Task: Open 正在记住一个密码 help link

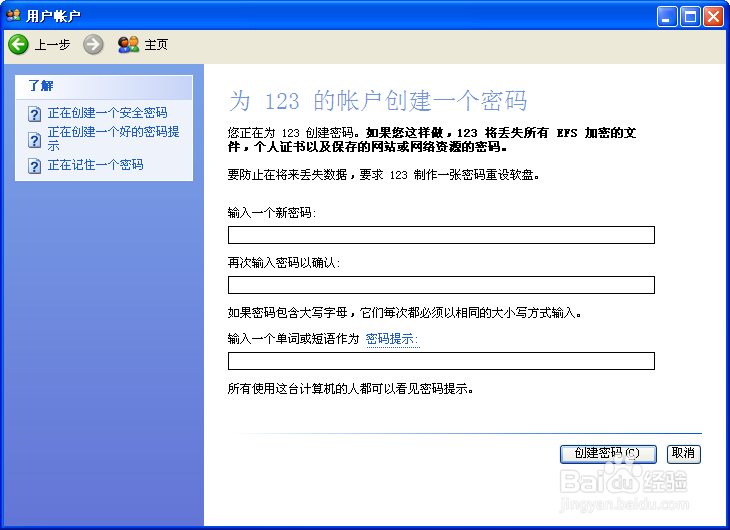Action: tap(95, 165)
